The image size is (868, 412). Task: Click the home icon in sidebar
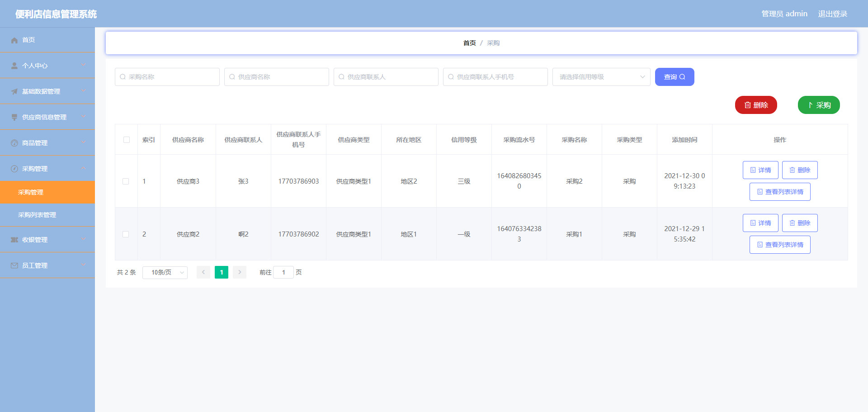(14, 40)
